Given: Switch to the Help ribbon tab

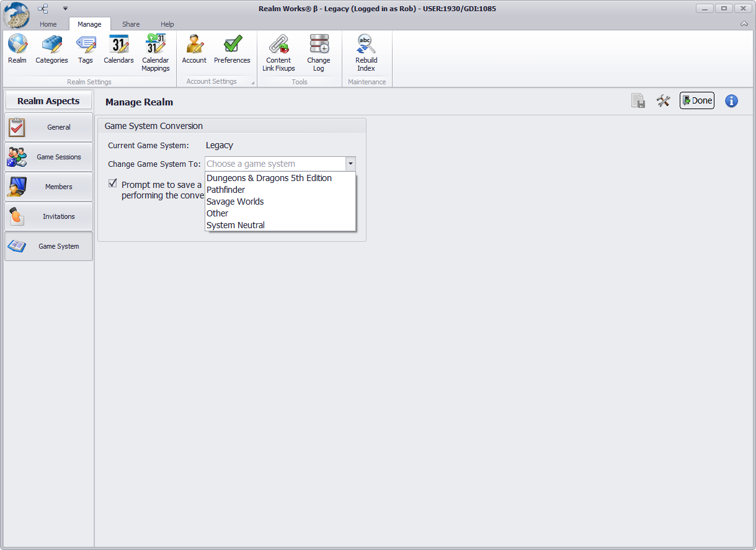Looking at the screenshot, I should coord(167,24).
